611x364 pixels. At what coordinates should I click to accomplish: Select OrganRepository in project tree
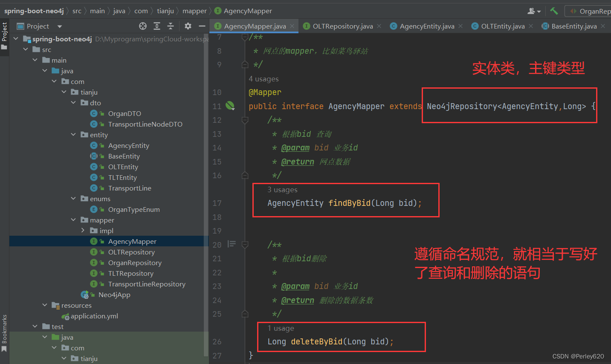(x=135, y=263)
